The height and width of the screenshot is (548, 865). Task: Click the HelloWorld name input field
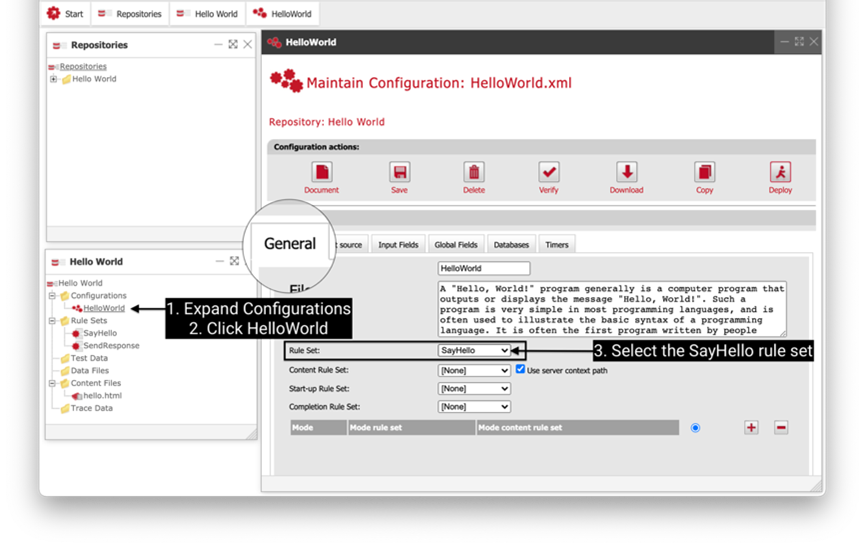pyautogui.click(x=484, y=269)
